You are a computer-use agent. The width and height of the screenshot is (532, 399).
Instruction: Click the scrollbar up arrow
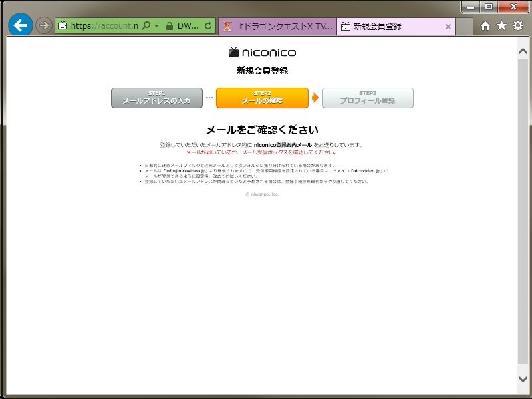pos(523,51)
